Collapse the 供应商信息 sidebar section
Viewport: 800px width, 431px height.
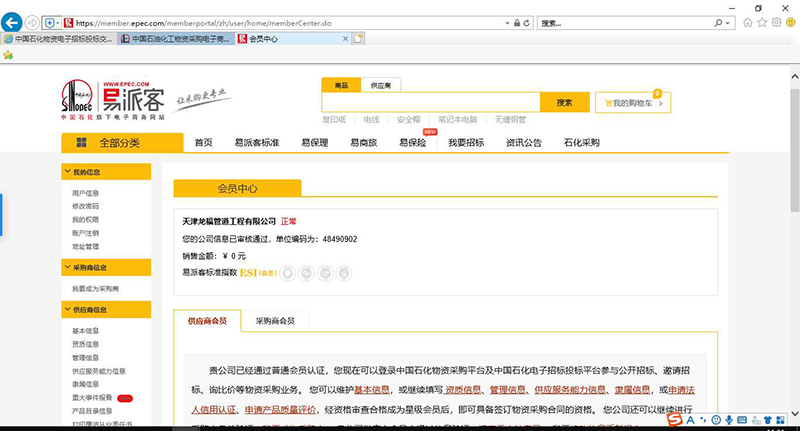click(x=106, y=310)
